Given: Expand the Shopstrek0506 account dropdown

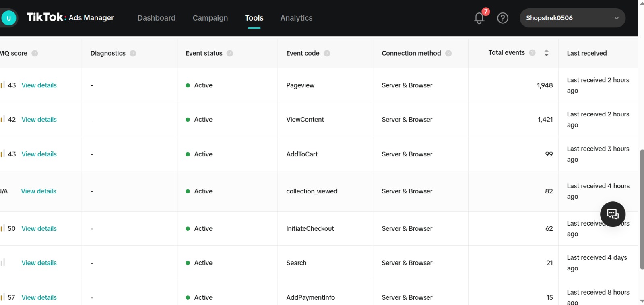Looking at the screenshot, I should [572, 18].
